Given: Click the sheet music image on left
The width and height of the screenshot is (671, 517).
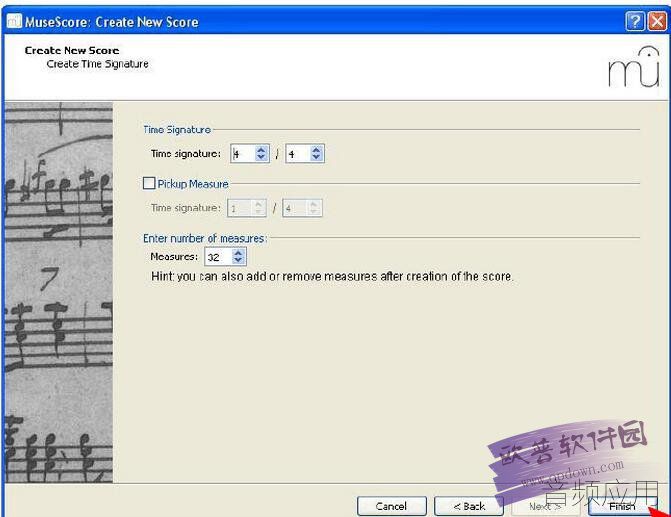Looking at the screenshot, I should click(59, 292).
